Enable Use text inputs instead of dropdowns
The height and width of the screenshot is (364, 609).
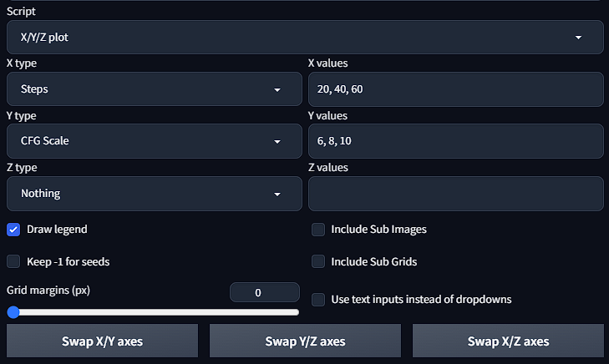[318, 299]
